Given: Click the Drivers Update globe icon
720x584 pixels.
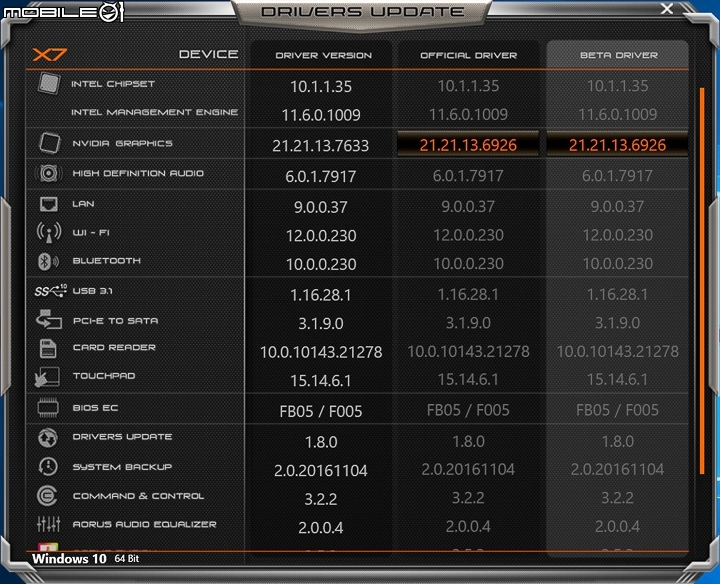Looking at the screenshot, I should coord(48,438).
